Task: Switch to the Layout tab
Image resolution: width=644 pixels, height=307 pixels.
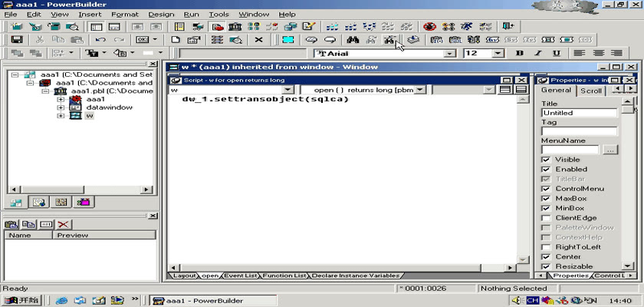Action: coord(184,276)
